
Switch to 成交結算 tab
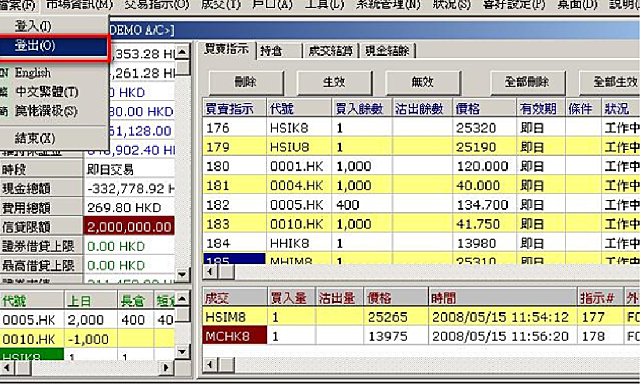[331, 51]
